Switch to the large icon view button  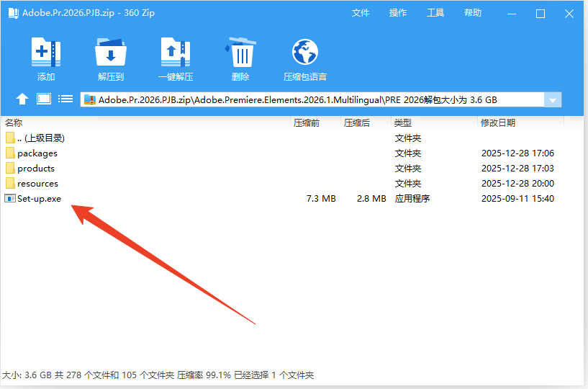44,99
